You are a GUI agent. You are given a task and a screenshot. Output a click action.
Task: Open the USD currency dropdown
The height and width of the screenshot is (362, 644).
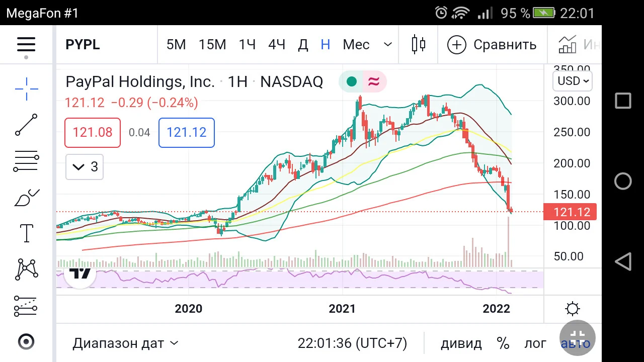click(573, 81)
